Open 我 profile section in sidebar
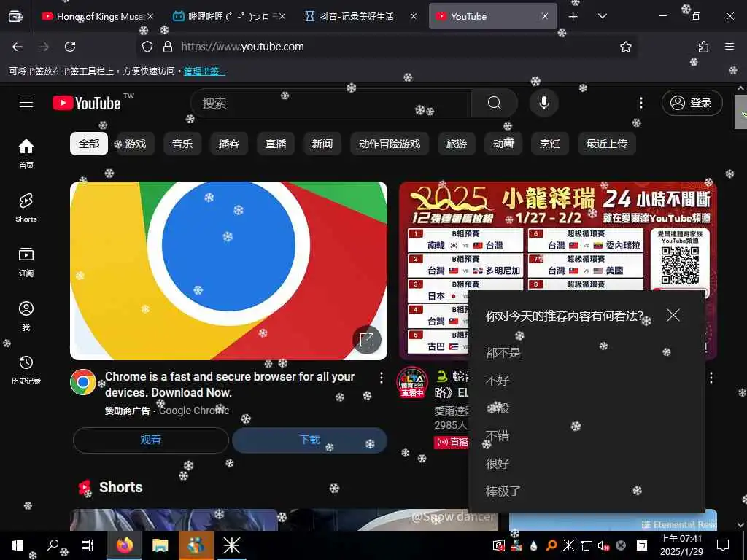 pos(26,316)
